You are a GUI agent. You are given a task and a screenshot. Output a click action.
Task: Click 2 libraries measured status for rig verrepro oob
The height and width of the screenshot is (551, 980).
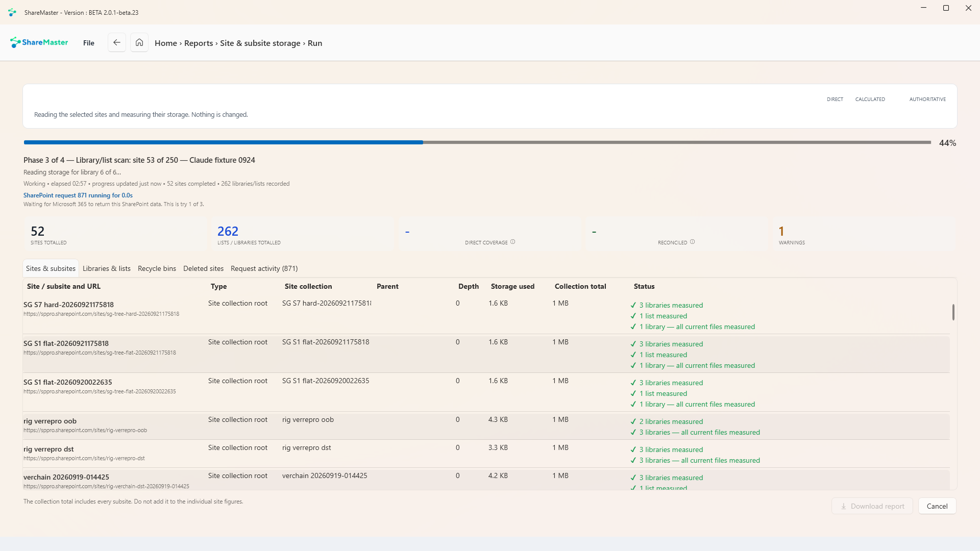tap(671, 421)
